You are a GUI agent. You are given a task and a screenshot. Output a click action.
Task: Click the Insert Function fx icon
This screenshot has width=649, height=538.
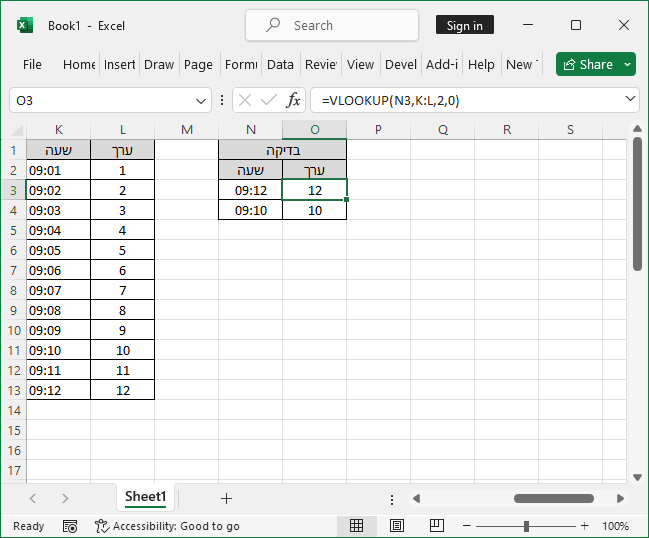[293, 101]
